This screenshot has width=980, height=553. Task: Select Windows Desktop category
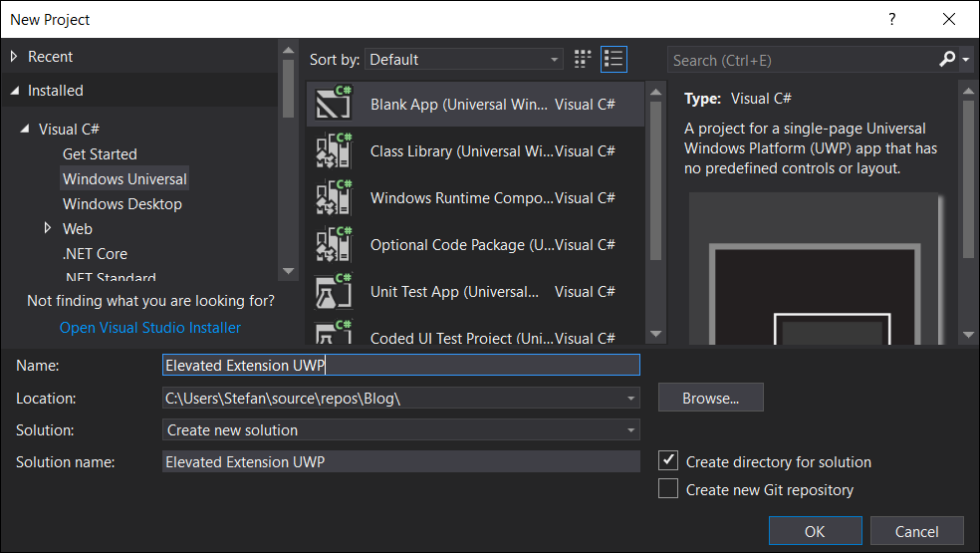(x=122, y=204)
